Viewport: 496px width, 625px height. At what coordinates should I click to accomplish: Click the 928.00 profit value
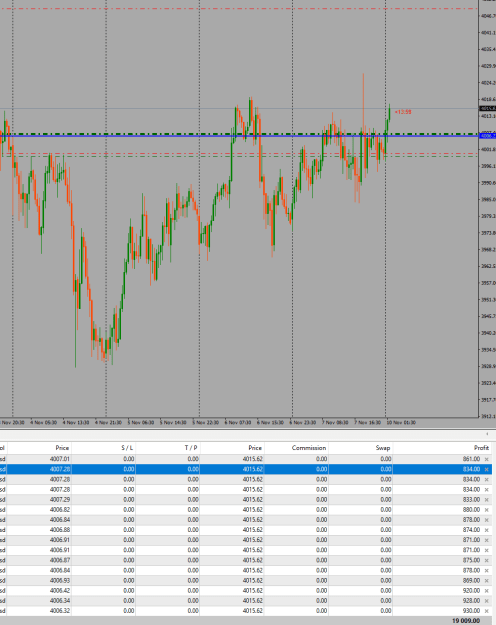471,601
